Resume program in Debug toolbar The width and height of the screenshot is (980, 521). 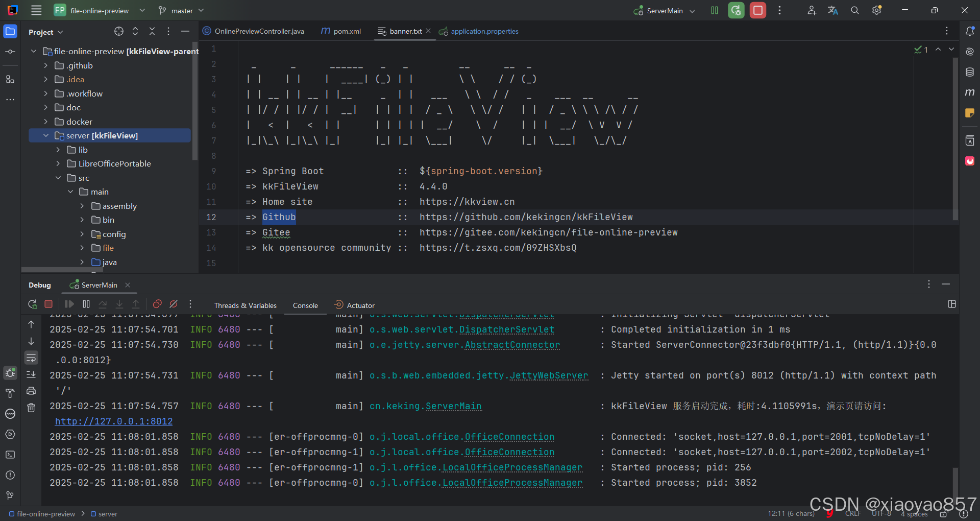pos(69,304)
